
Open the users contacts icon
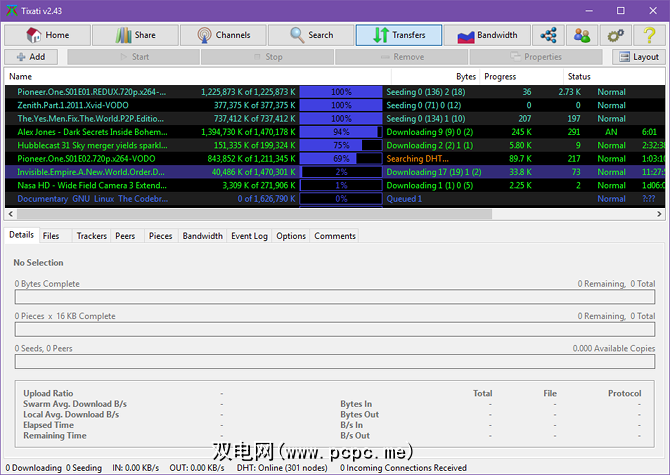[580, 35]
